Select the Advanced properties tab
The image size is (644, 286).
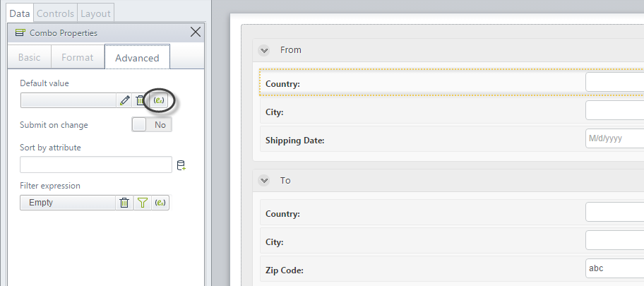point(137,57)
